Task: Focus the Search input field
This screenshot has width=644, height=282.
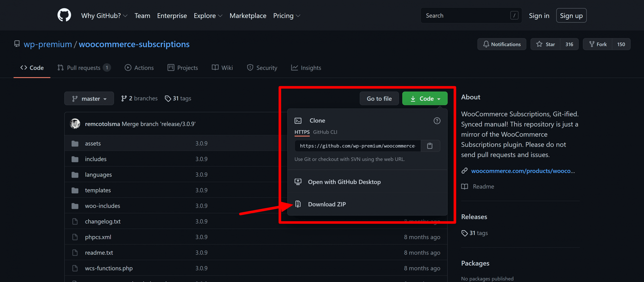Action: click(471, 15)
